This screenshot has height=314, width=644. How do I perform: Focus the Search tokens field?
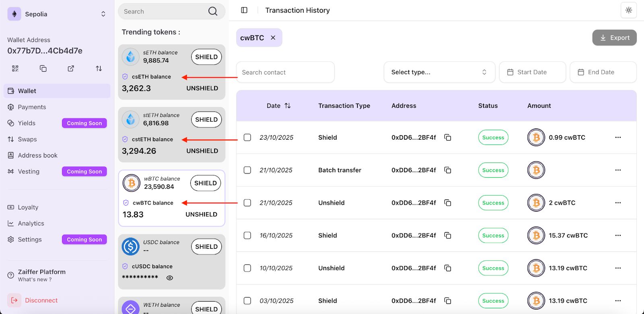pos(171,11)
